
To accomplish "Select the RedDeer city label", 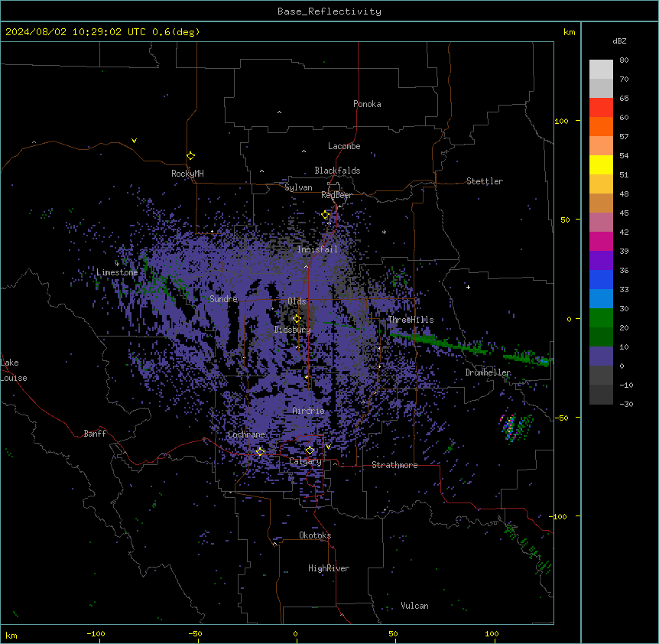I will tap(337, 195).
